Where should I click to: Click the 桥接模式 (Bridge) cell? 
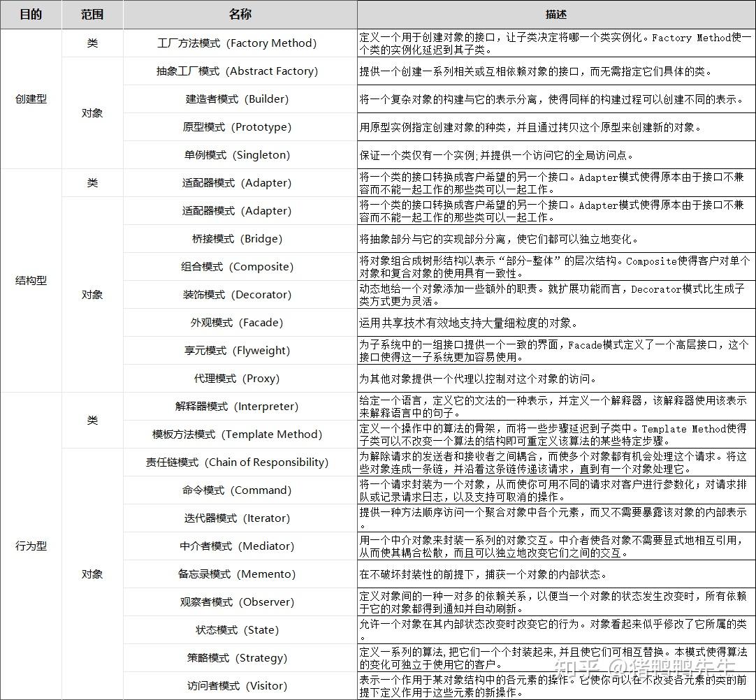click(x=239, y=238)
